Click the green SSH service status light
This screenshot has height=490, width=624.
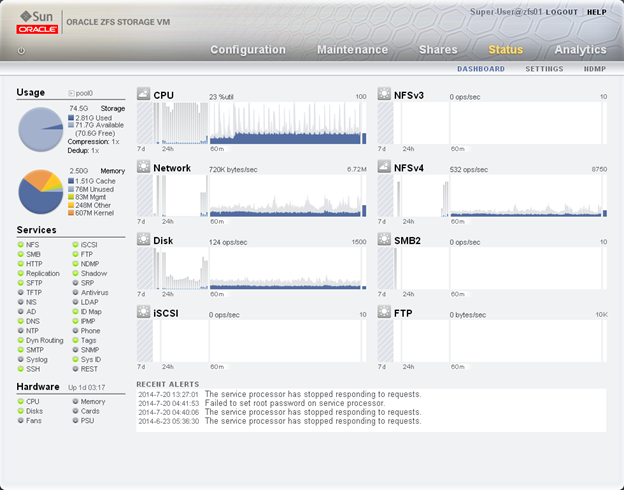click(x=21, y=369)
